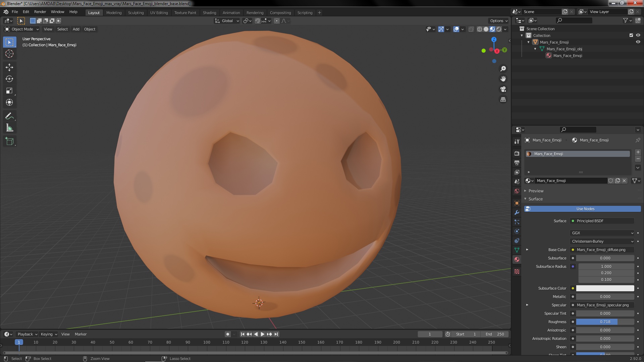644x362 pixels.
Task: Toggle camera view with the camera icon
Action: [503, 89]
